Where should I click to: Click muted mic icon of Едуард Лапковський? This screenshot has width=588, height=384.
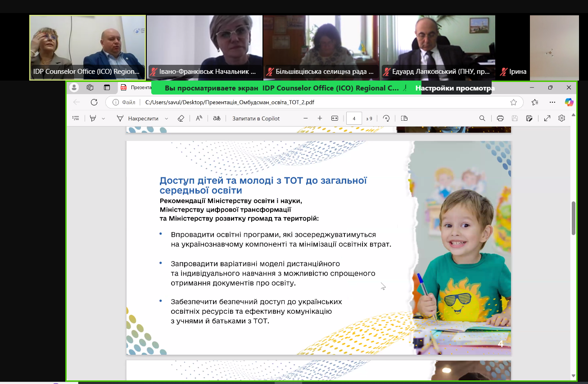point(386,72)
